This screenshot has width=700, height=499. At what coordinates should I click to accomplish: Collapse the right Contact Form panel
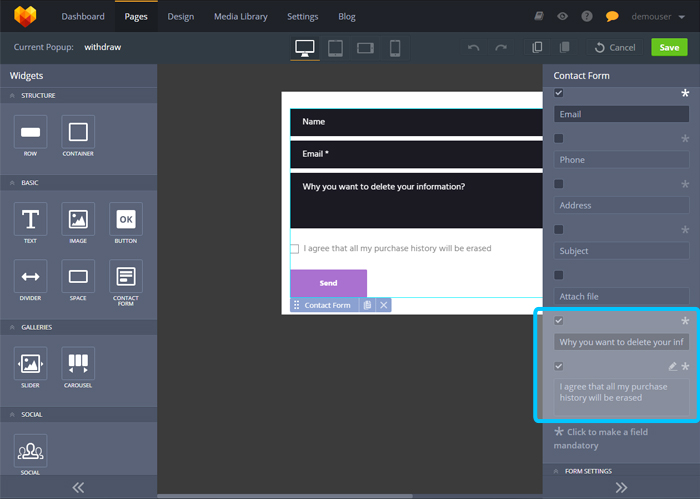pyautogui.click(x=621, y=487)
